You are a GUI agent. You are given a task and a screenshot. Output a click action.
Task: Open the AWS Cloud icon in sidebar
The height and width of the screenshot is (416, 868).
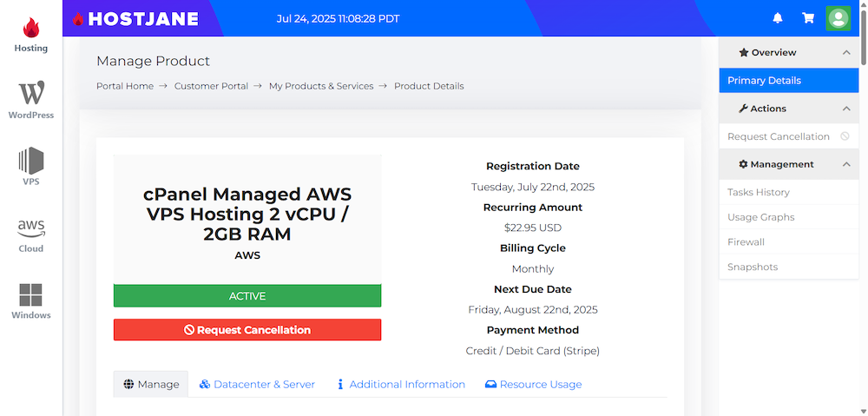pyautogui.click(x=31, y=228)
